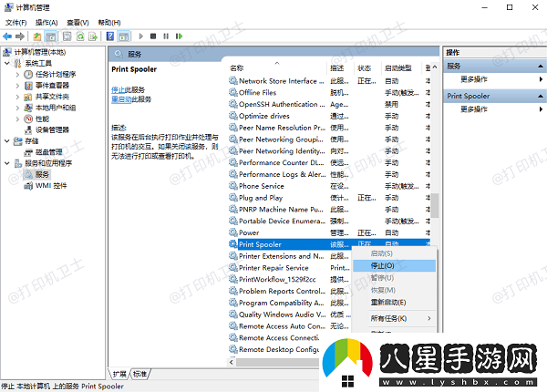Select 本地用户和组 tree node
This screenshot has height=392, width=547.
click(56, 108)
